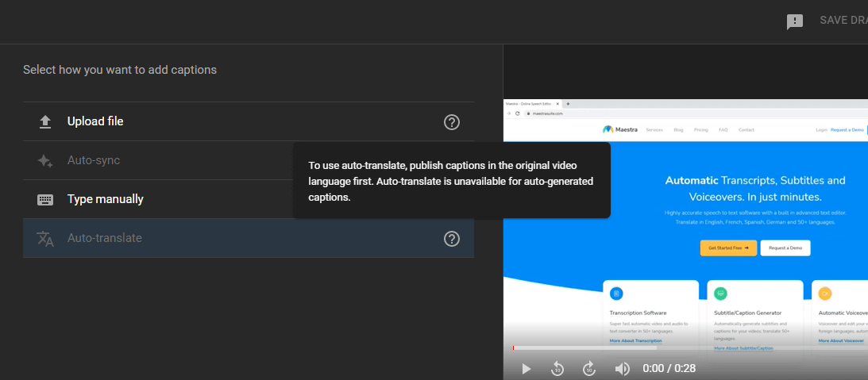Click the video progress bar
The height and width of the screenshot is (380, 868).
tap(690, 348)
